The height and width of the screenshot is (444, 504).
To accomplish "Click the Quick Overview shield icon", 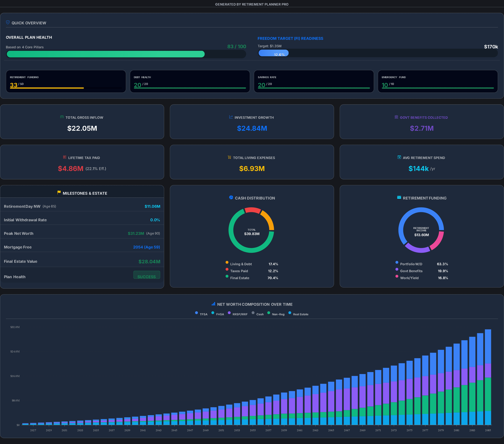I will point(8,22).
